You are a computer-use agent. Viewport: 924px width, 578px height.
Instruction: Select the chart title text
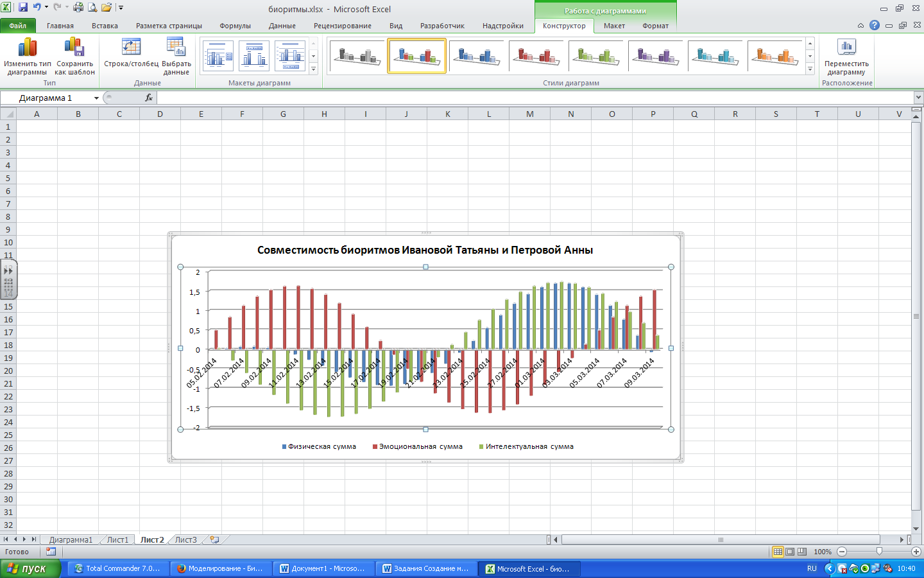coord(425,250)
